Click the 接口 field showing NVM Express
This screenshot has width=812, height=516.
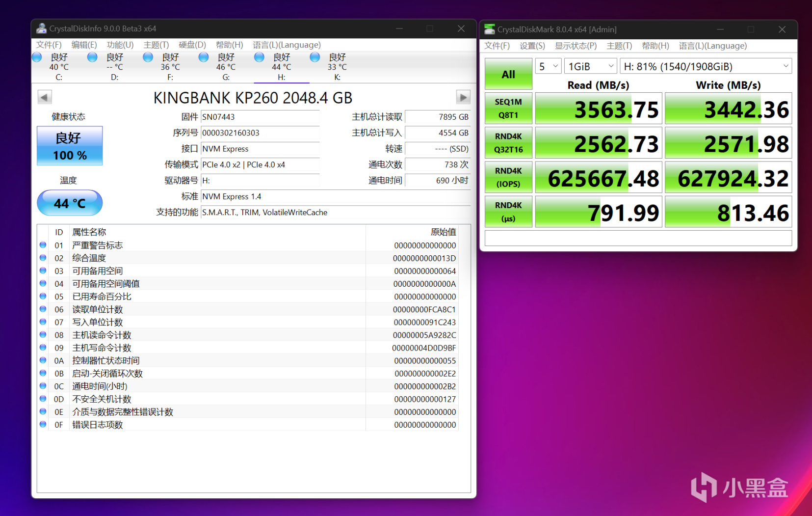tap(261, 149)
